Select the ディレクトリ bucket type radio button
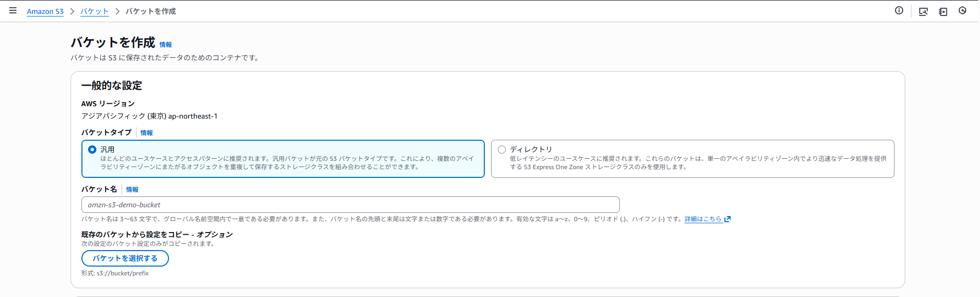 point(502,150)
